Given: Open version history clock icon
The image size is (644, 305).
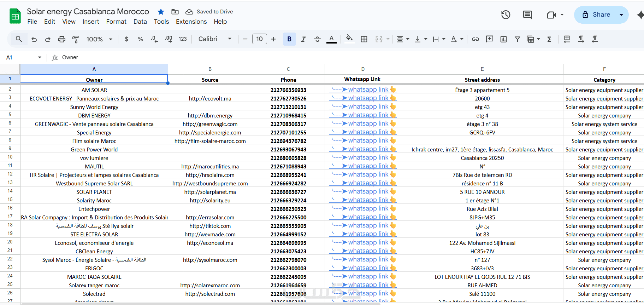Looking at the screenshot, I should tap(506, 15).
